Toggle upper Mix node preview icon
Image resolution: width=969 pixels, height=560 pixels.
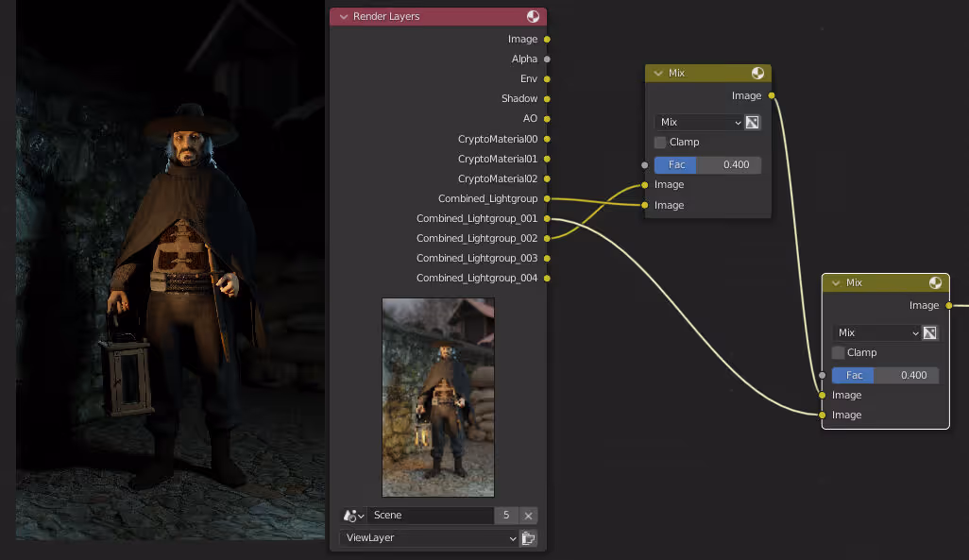click(x=757, y=73)
